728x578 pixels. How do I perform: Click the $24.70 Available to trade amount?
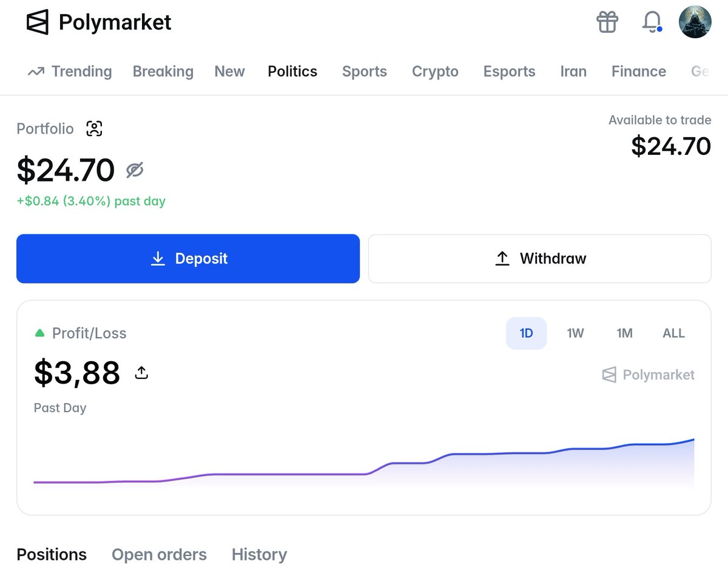671,146
